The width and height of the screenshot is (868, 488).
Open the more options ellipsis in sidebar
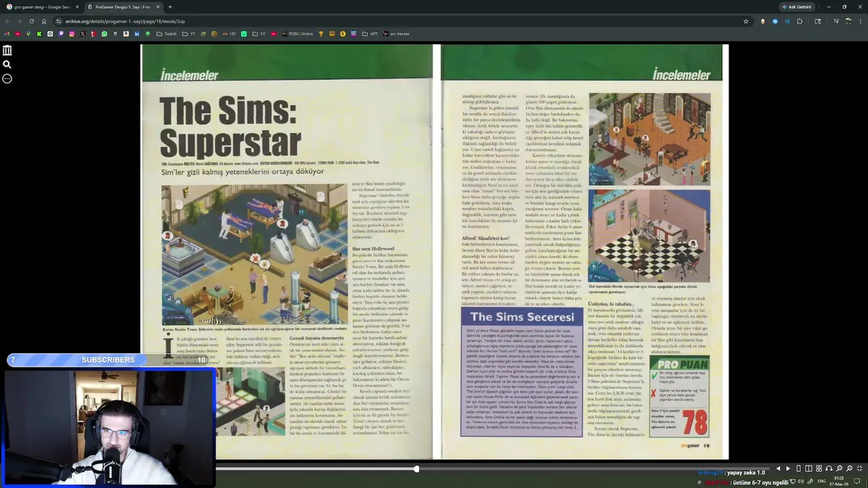tap(7, 79)
